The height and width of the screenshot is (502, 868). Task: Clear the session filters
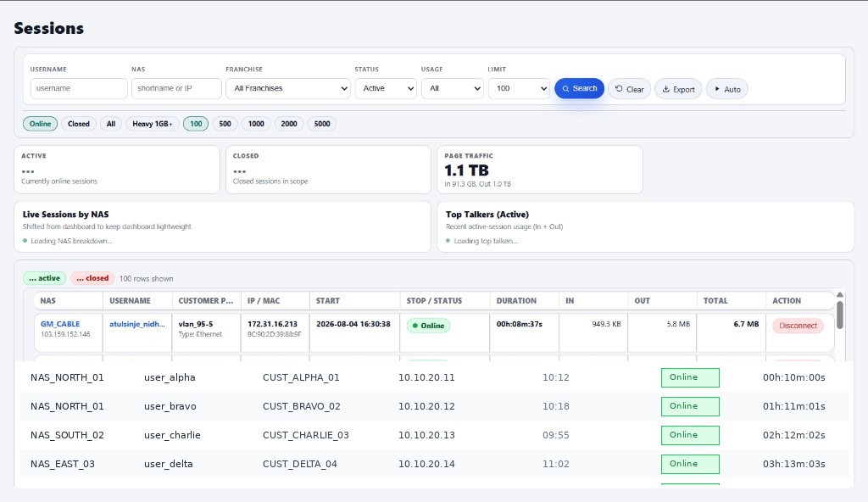tap(630, 89)
